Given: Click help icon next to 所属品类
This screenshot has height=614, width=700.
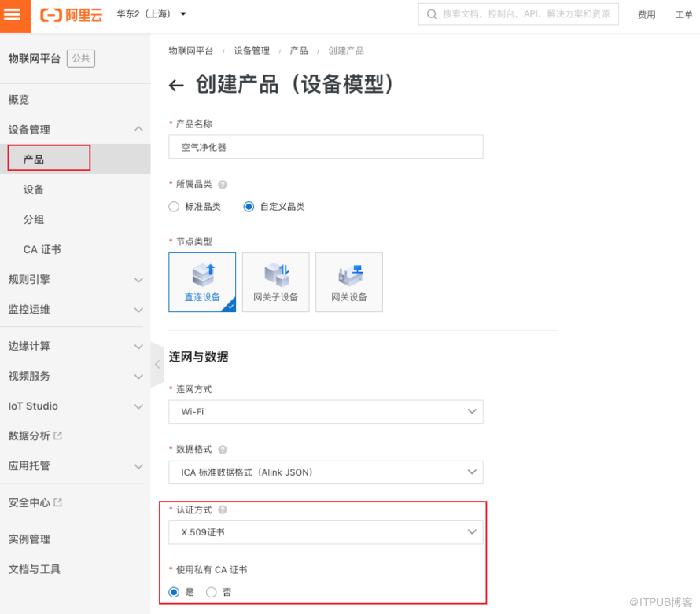Looking at the screenshot, I should [223, 185].
